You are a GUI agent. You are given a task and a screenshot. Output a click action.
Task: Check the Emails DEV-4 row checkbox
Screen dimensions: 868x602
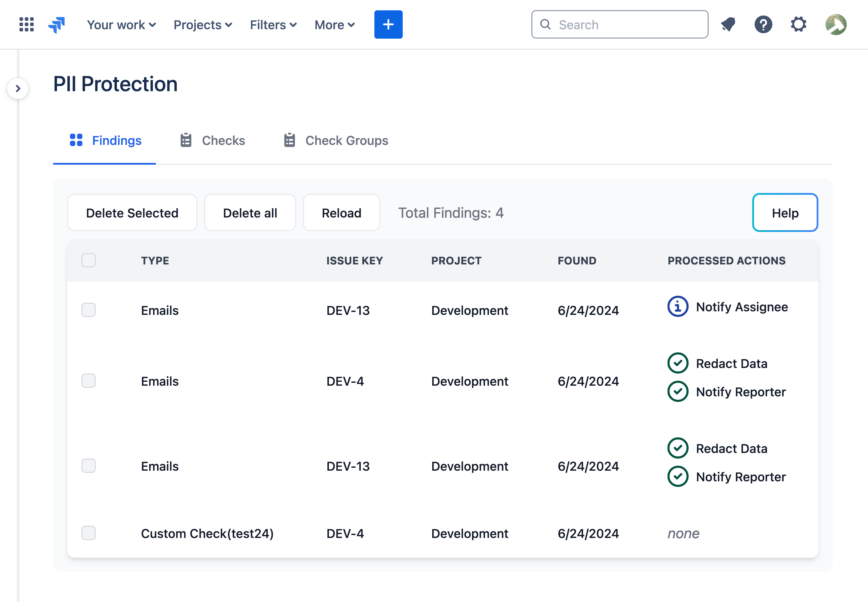click(x=89, y=381)
